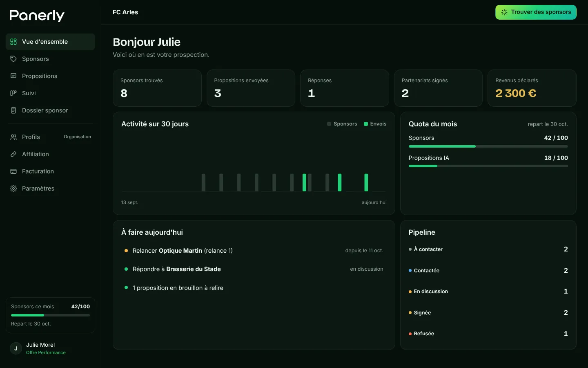
Task: Click the À contacter pipeline row
Action: click(x=488, y=249)
